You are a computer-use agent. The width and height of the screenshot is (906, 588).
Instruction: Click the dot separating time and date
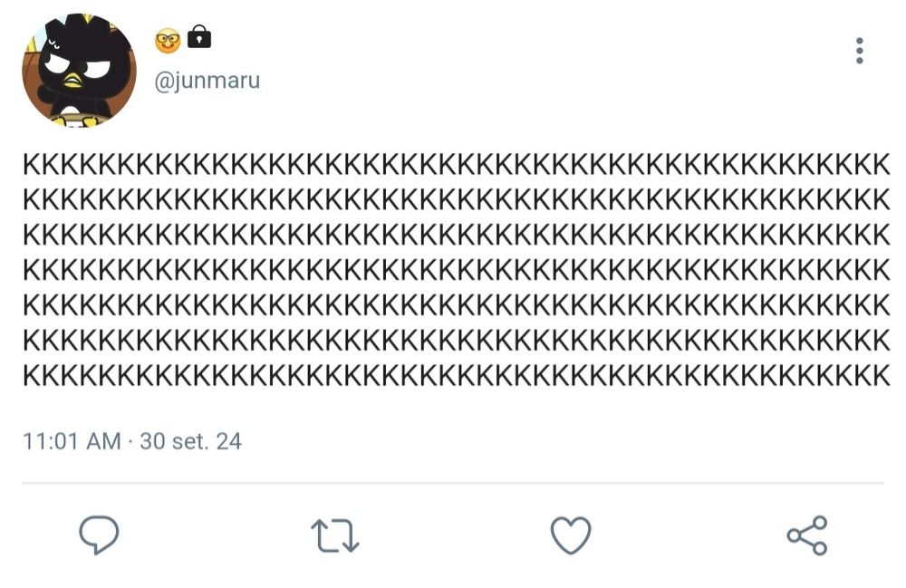130,442
